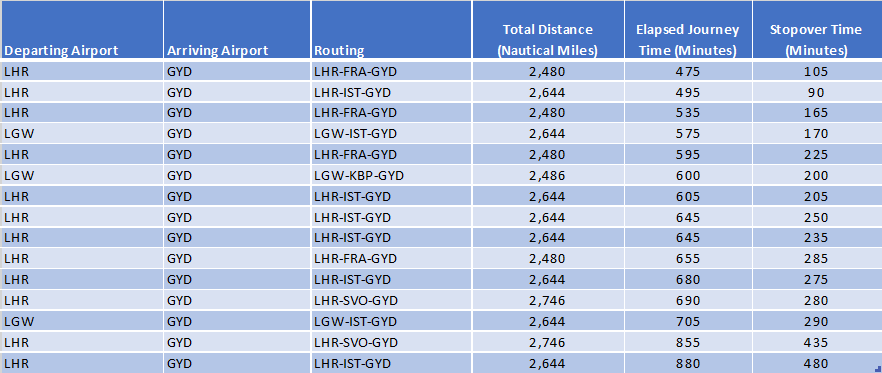The image size is (882, 373).
Task: Click the LGW-KBP-GYD routing cell
Action: [391, 176]
